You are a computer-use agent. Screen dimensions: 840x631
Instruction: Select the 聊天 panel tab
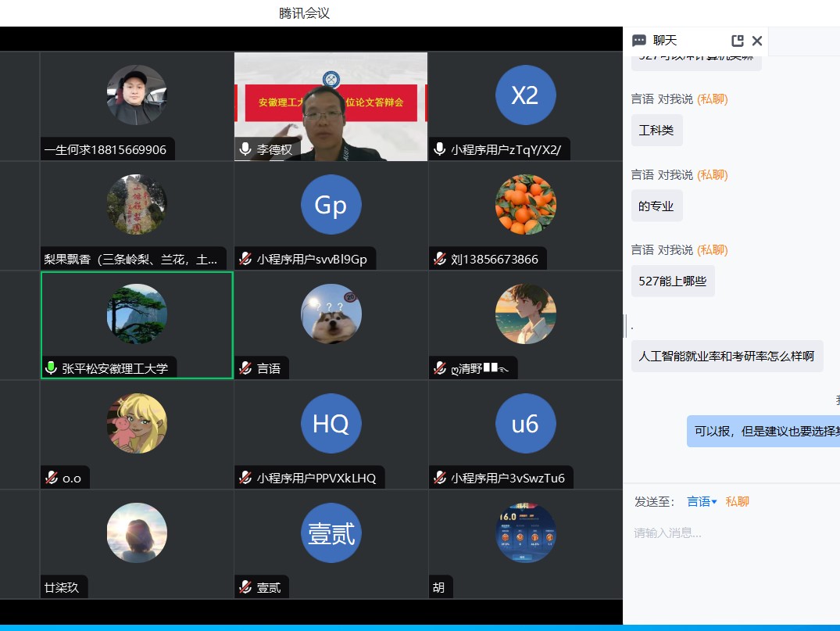click(x=664, y=41)
